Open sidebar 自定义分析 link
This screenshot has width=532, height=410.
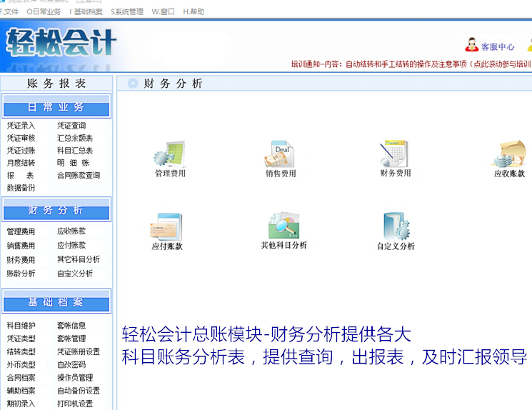coord(75,274)
